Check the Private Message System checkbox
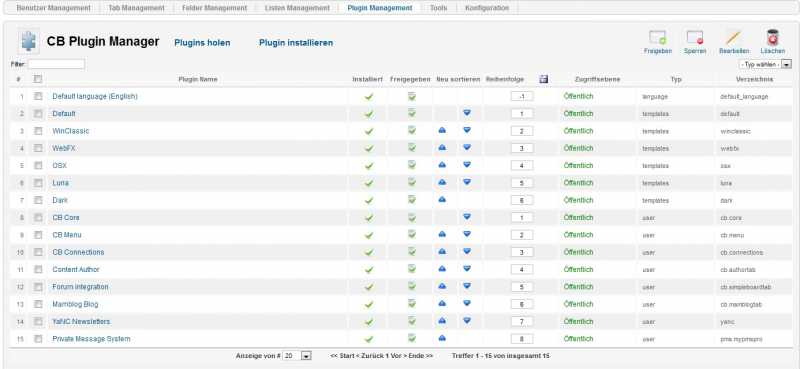This screenshot has height=369, width=800. [x=38, y=339]
